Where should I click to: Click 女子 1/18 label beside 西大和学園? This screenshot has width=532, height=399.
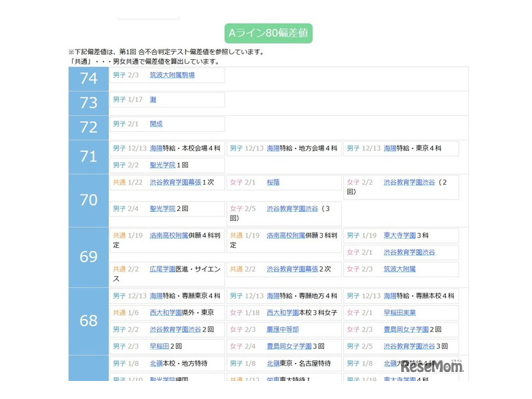(245, 313)
